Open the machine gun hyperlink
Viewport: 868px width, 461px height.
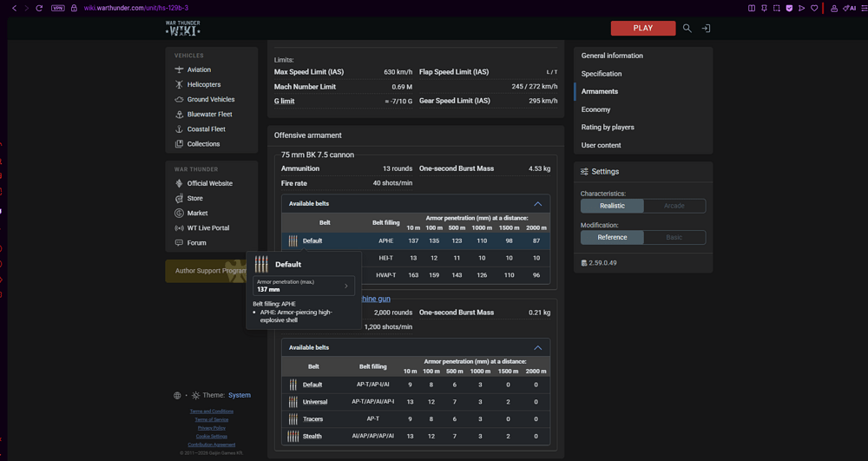pos(376,299)
